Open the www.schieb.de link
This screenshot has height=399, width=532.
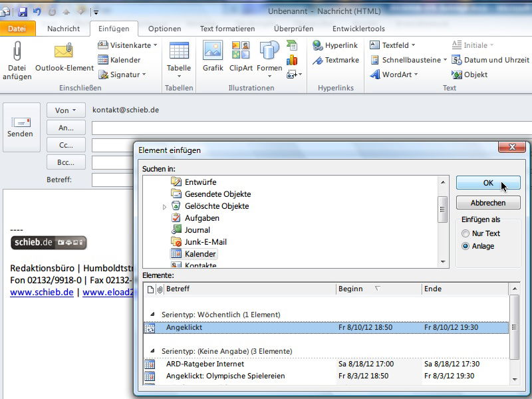click(42, 292)
